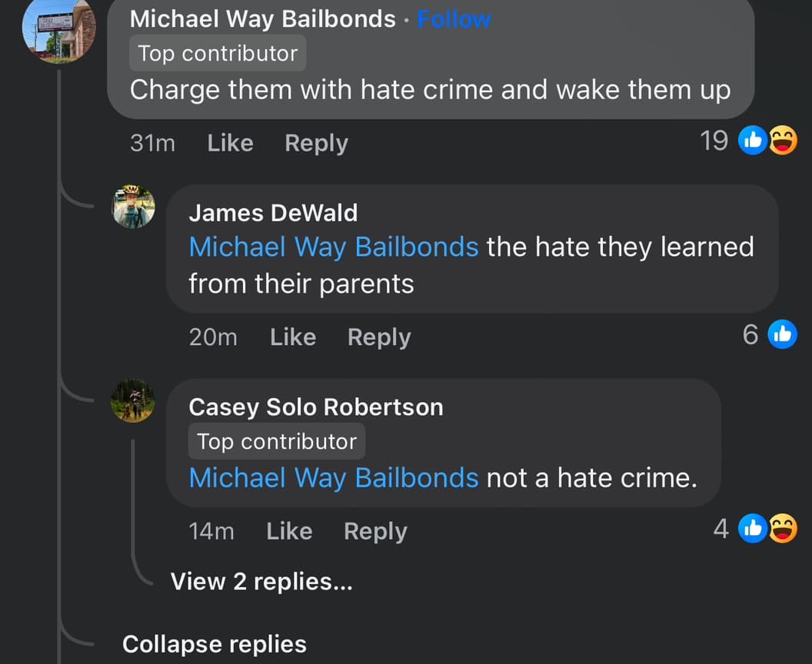
Task: Reply to Michael Way Bailbonds' comment
Action: [316, 144]
